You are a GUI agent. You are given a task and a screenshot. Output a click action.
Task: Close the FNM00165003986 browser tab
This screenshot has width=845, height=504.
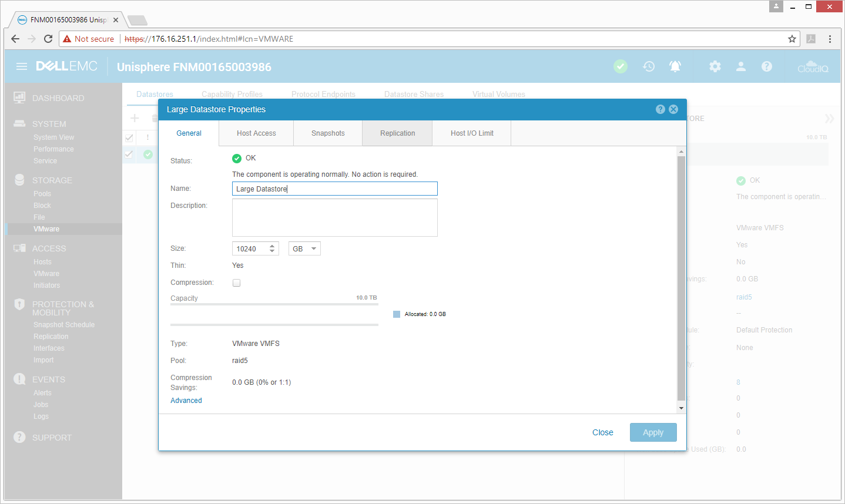click(116, 20)
